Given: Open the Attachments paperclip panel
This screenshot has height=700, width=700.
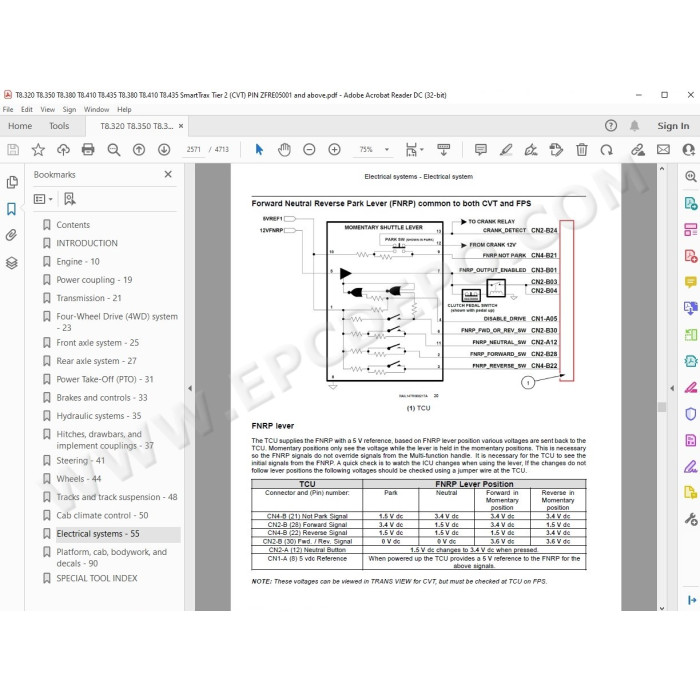Looking at the screenshot, I should tap(12, 235).
